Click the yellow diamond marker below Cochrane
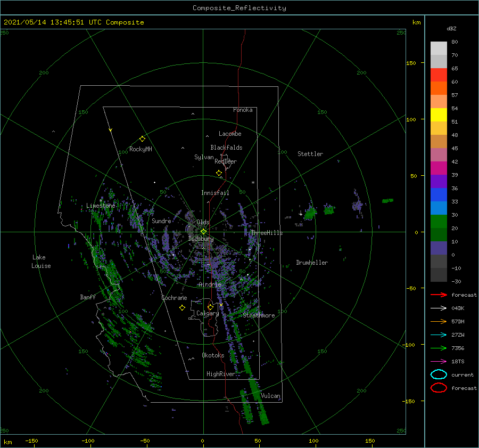 (182, 308)
